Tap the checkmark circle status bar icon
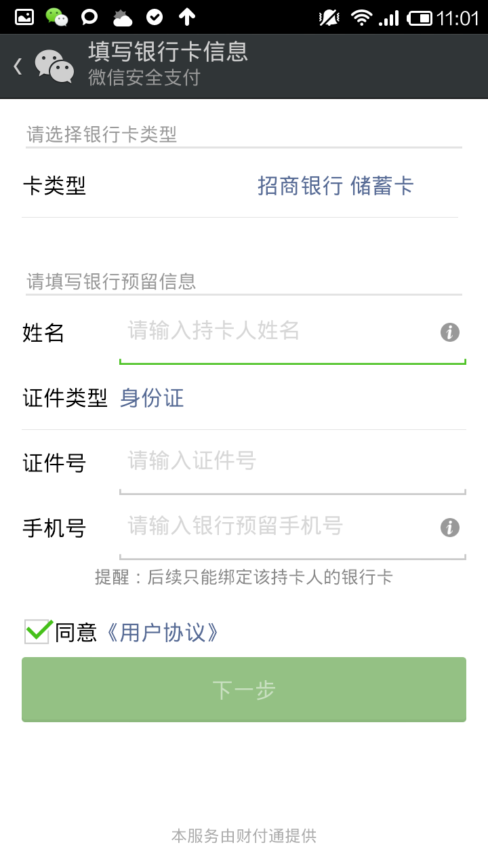488x868 pixels. (155, 18)
